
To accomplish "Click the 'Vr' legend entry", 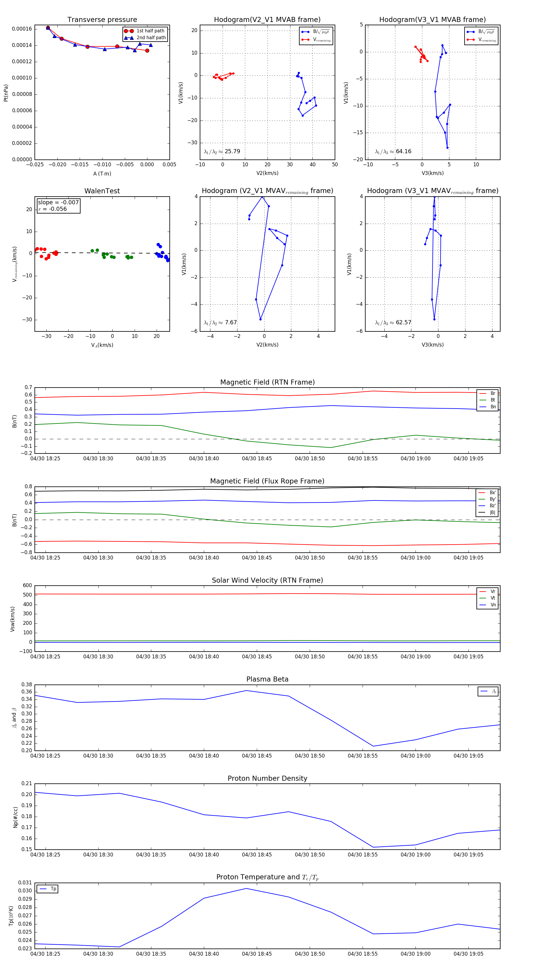I will (488, 592).
